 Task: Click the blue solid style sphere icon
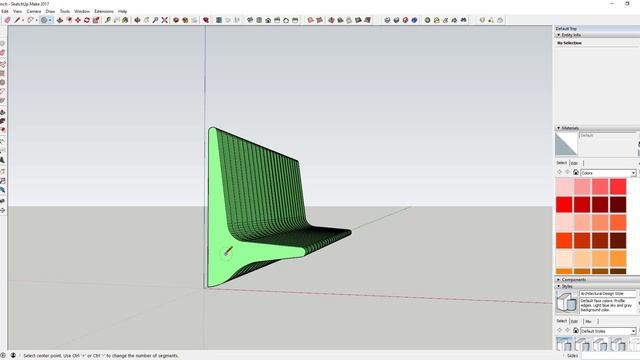click(x=414, y=20)
